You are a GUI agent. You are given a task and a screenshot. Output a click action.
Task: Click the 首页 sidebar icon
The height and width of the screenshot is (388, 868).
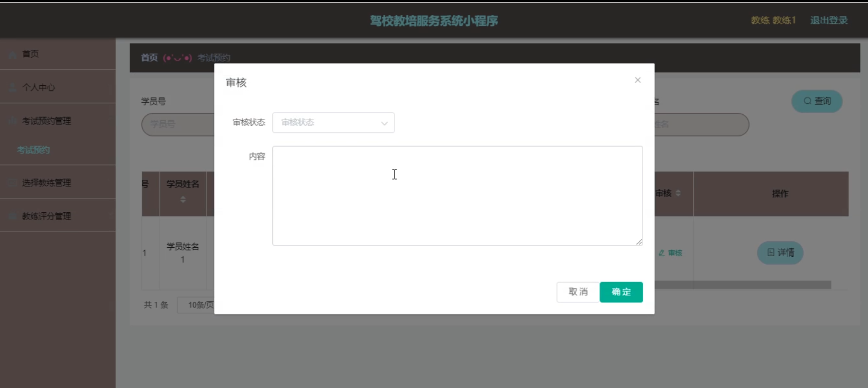pyautogui.click(x=12, y=54)
